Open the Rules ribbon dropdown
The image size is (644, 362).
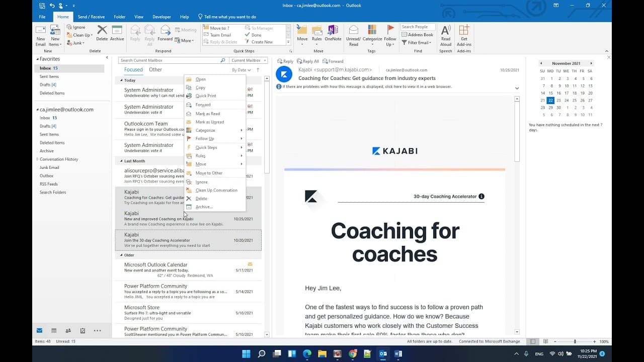tap(316, 36)
